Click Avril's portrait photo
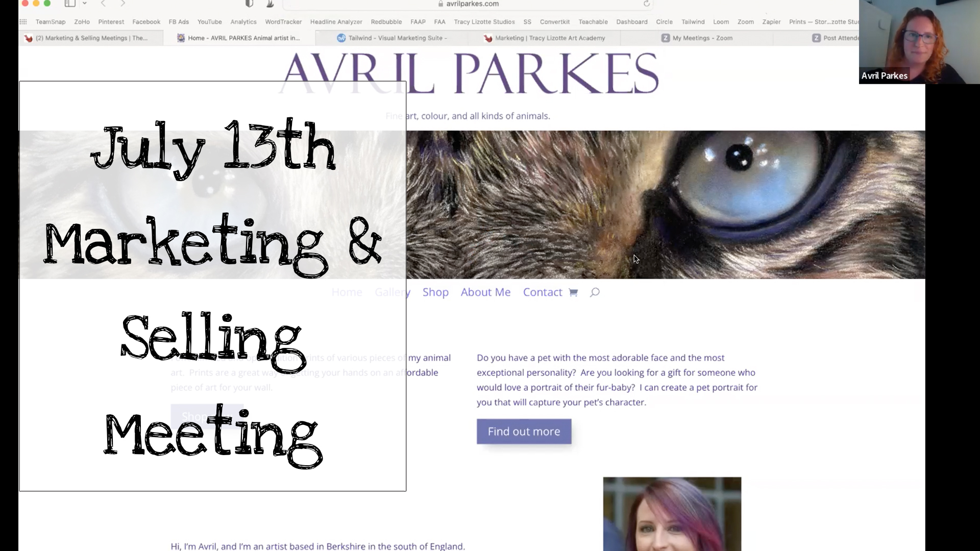This screenshot has height=551, width=980. click(672, 514)
